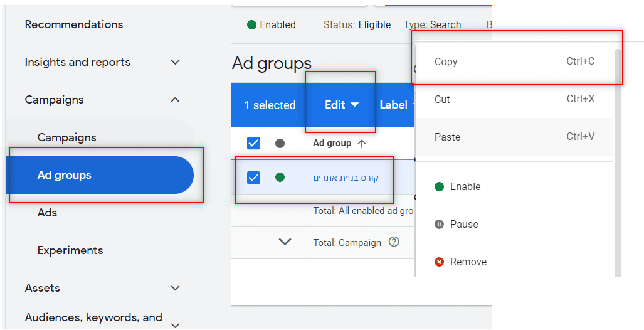644x330 pixels.
Task: Click the 1 selected label
Action: click(x=270, y=105)
